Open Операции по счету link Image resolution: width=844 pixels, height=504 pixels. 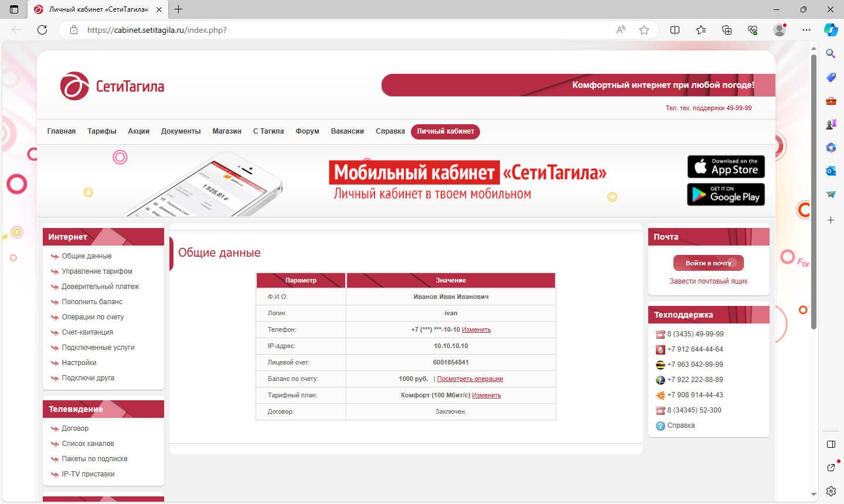point(93,317)
